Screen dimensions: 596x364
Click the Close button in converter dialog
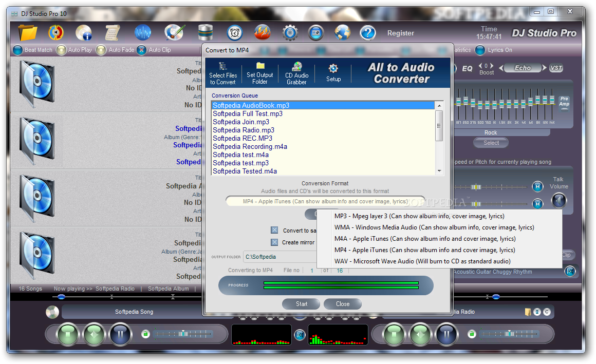(343, 304)
